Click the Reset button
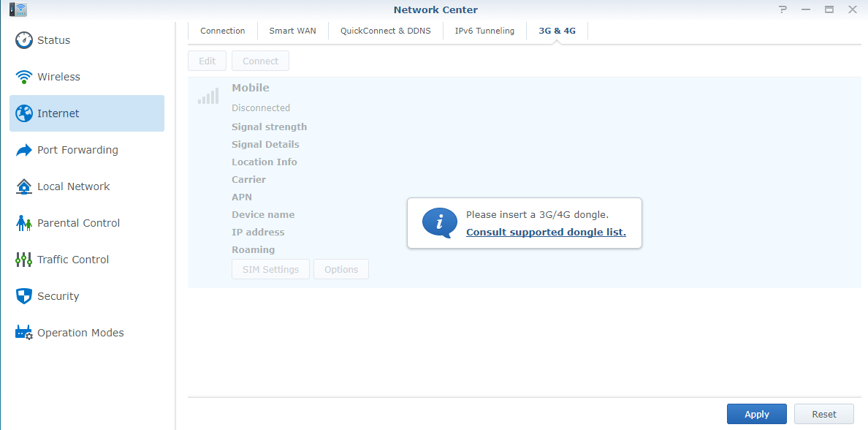The height and width of the screenshot is (430, 868). 823,414
